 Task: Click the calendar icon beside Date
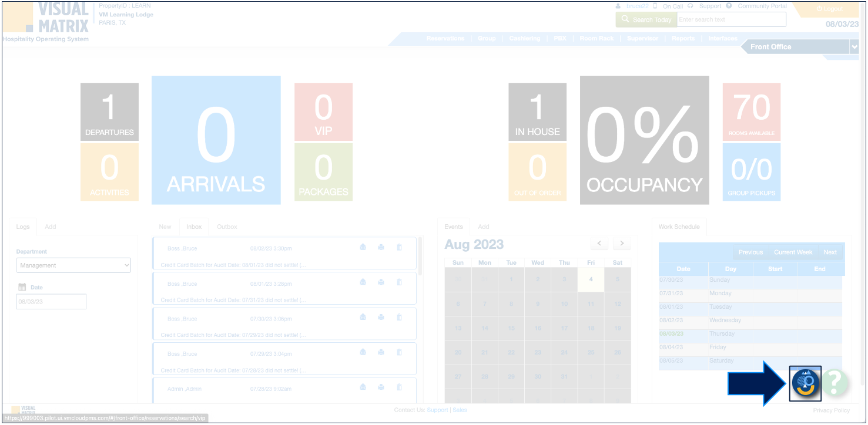[22, 287]
